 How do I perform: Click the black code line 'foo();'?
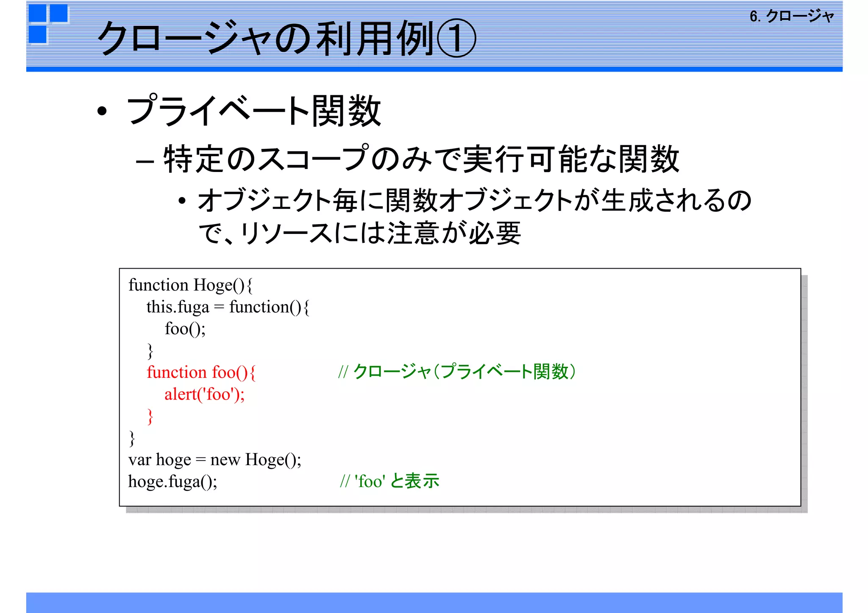[185, 329]
